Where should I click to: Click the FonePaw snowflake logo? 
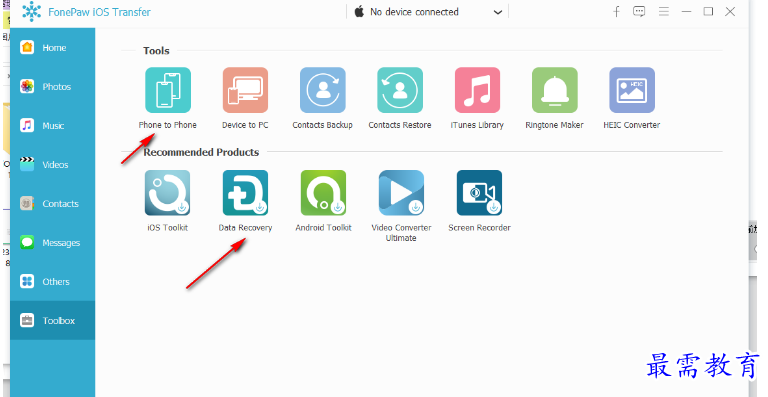click(31, 11)
